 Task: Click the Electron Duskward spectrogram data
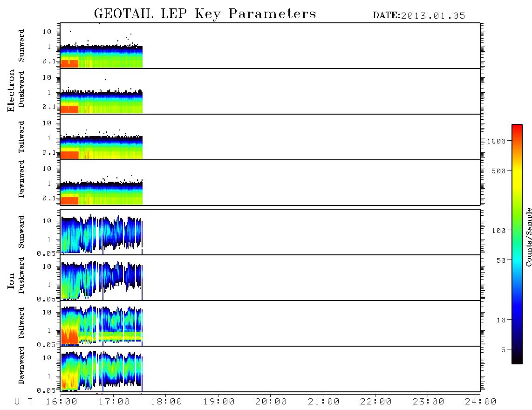[102, 102]
